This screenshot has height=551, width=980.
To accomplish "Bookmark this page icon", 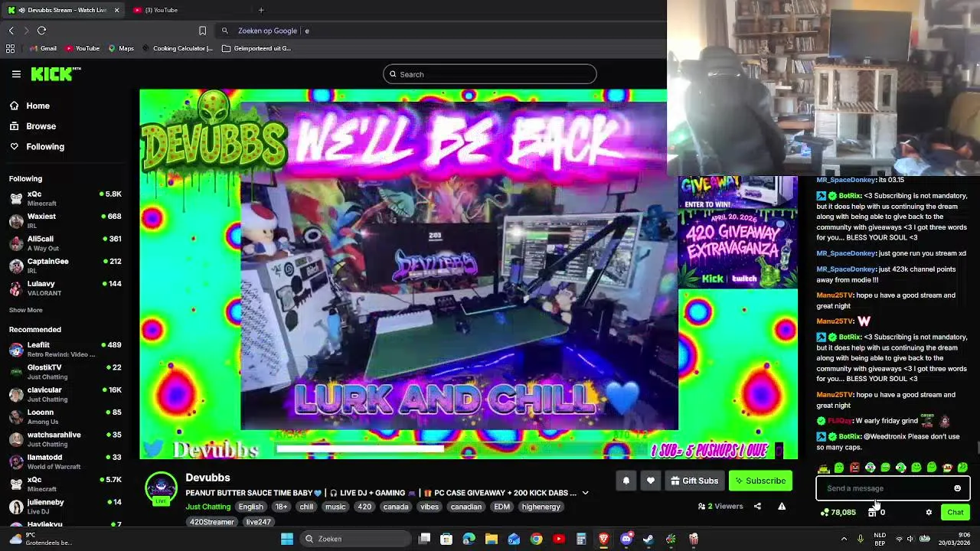I will click(x=202, y=31).
